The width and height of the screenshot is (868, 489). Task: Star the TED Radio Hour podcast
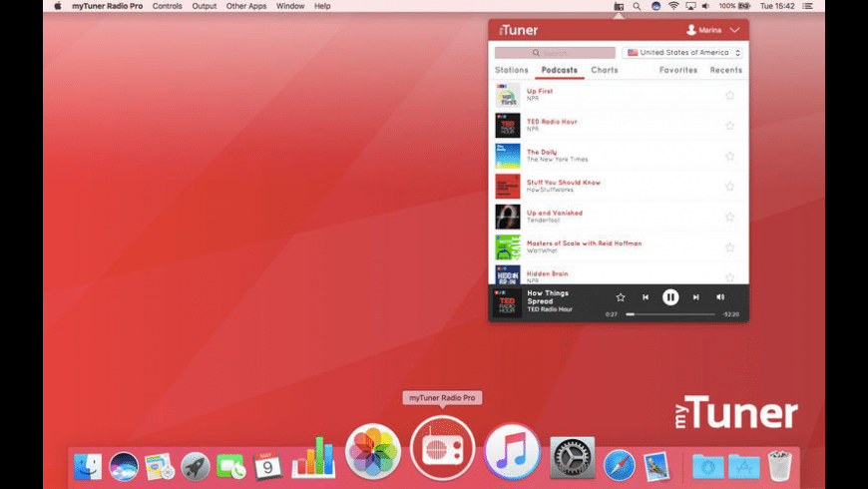(729, 126)
